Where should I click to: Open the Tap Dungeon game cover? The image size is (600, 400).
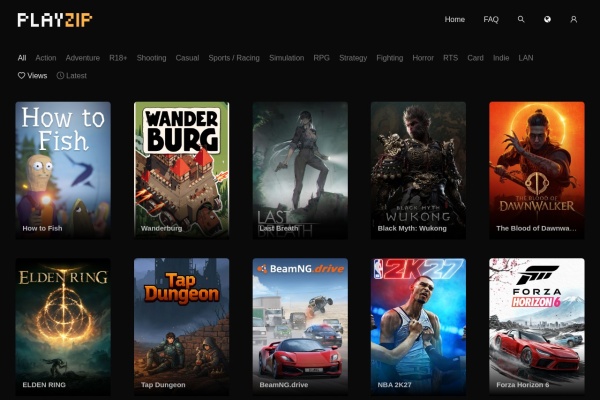pos(181,327)
